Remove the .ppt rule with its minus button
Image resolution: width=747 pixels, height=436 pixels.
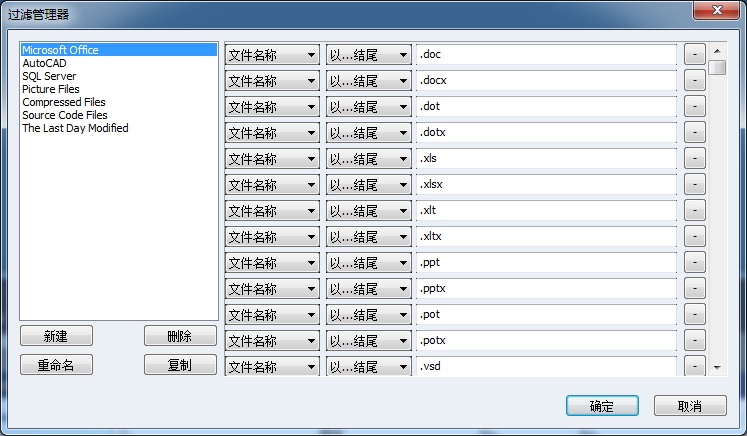pyautogui.click(x=695, y=263)
